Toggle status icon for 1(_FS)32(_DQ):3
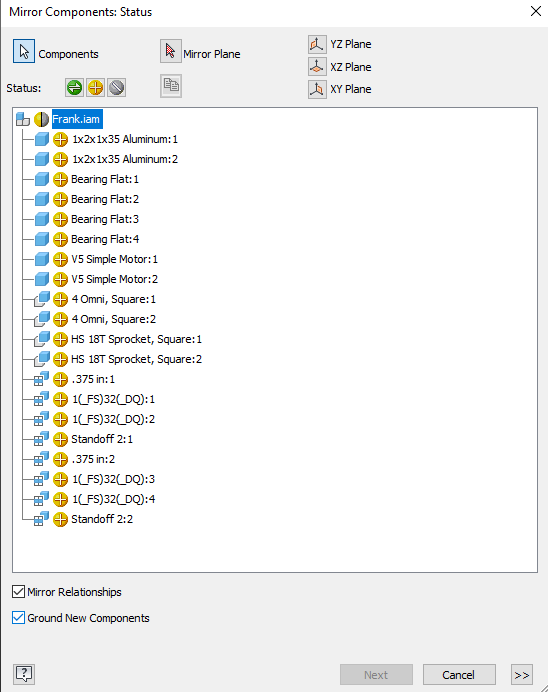Screen dimensions: 548x692 coord(60,479)
